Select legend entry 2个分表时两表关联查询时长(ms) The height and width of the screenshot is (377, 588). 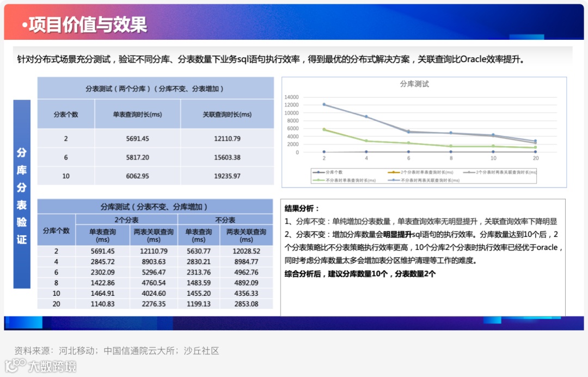[500, 172]
